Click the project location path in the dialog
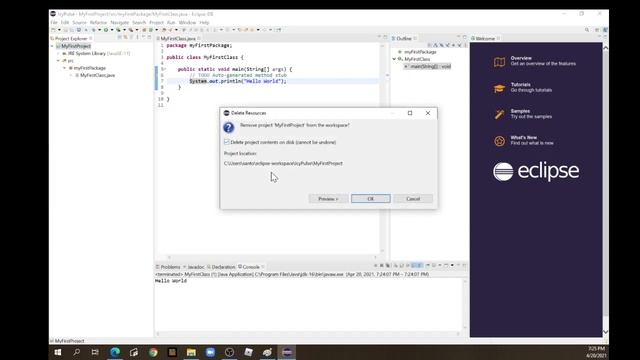640x360 pixels. click(283, 163)
